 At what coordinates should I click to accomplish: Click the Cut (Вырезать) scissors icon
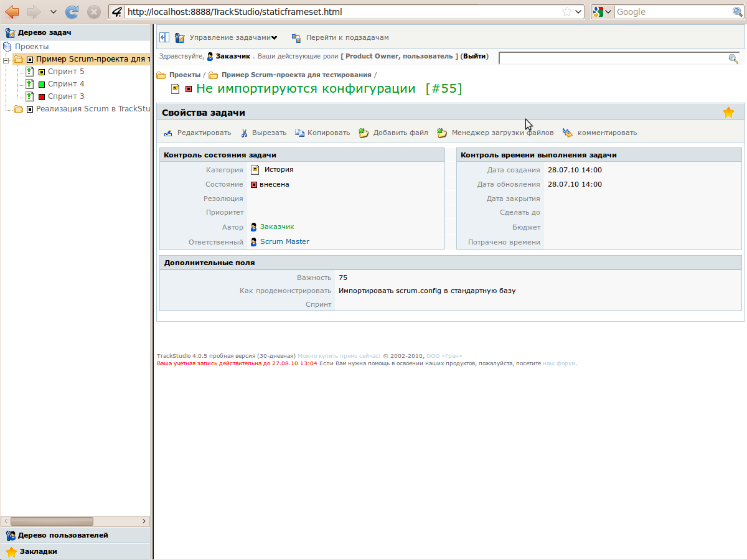point(245,133)
